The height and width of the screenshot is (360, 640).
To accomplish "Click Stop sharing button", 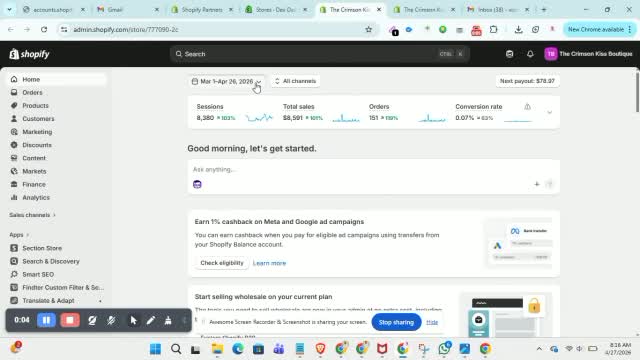I will [396, 322].
